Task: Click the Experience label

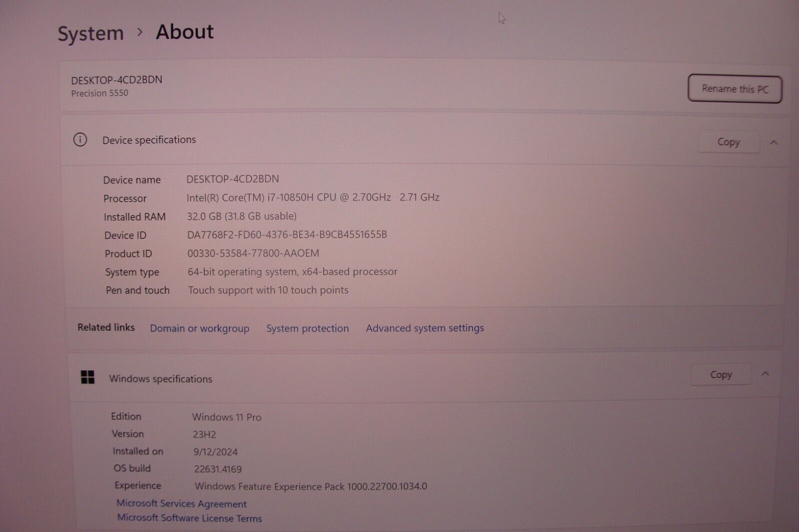Action: tap(137, 485)
